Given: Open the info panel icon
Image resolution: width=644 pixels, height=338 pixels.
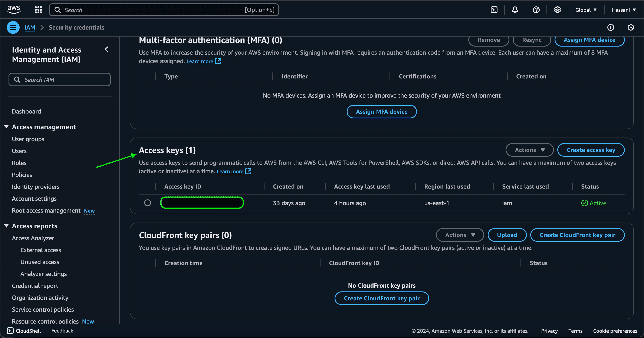Looking at the screenshot, I should [x=611, y=27].
